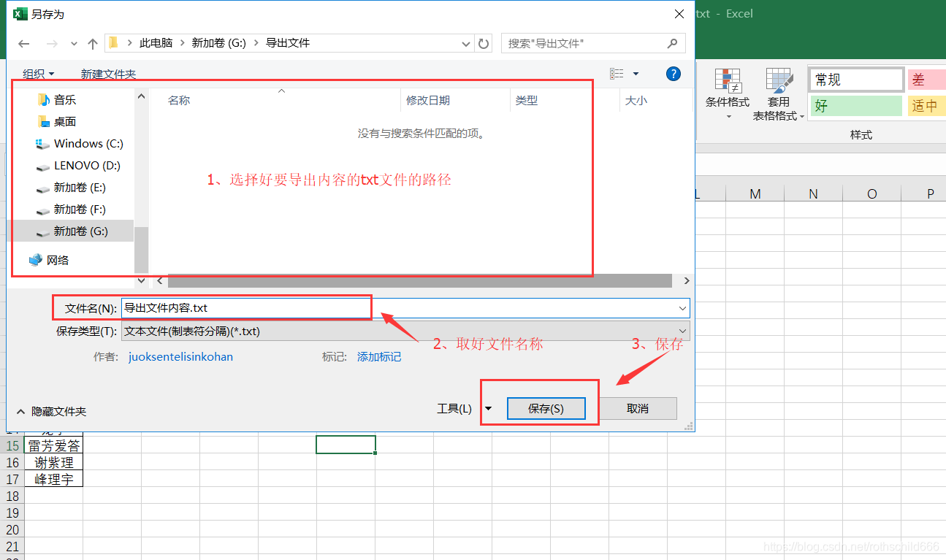The width and height of the screenshot is (946, 560).
Task: Change the file view layout icon
Action: [617, 74]
